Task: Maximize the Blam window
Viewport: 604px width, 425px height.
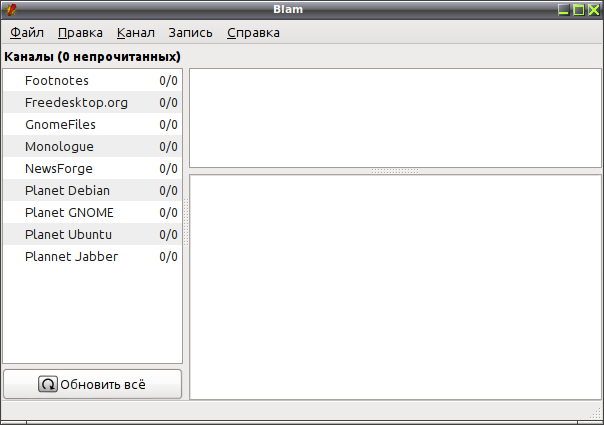Action: [x=579, y=10]
